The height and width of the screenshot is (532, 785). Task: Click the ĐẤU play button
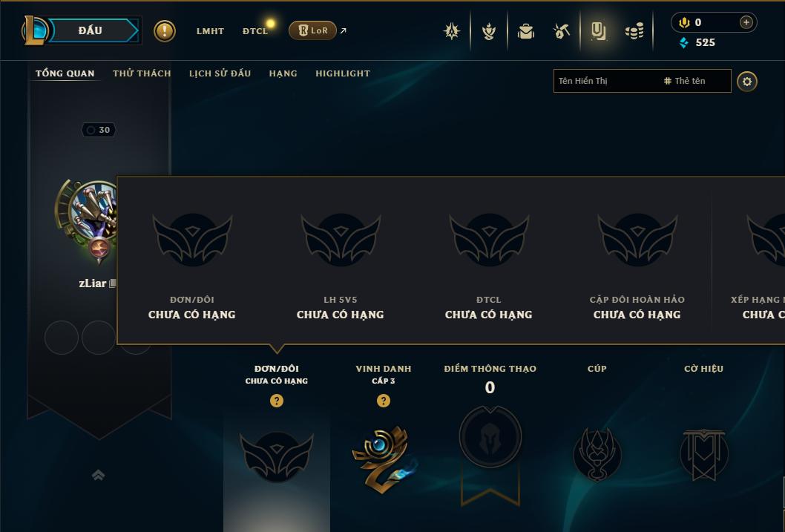coord(90,30)
